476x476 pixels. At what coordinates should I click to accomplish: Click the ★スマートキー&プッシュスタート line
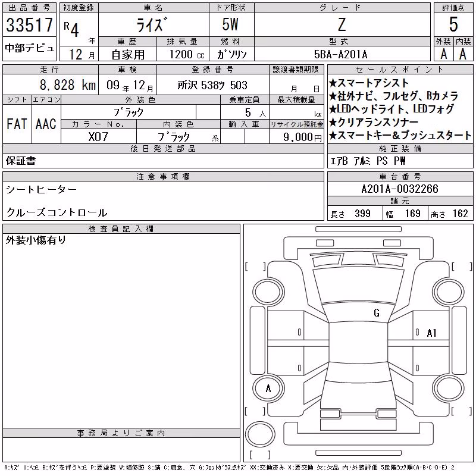pyautogui.click(x=400, y=135)
